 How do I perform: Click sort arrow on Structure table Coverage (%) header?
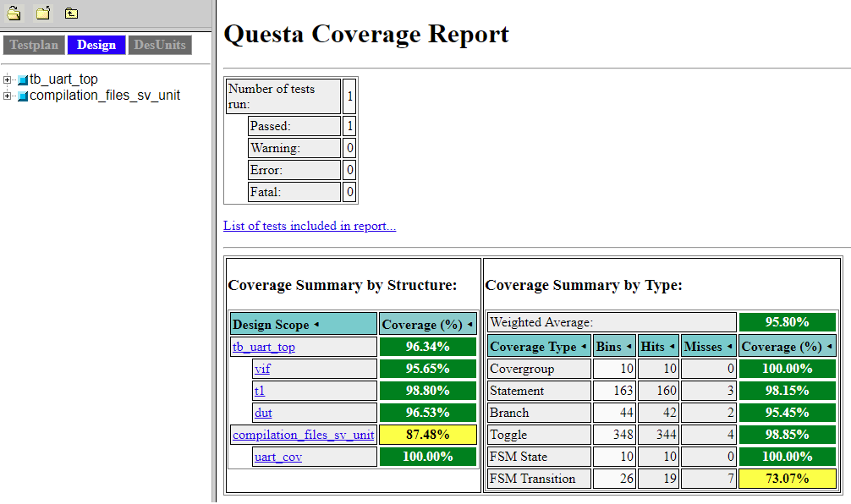pyautogui.click(x=470, y=325)
